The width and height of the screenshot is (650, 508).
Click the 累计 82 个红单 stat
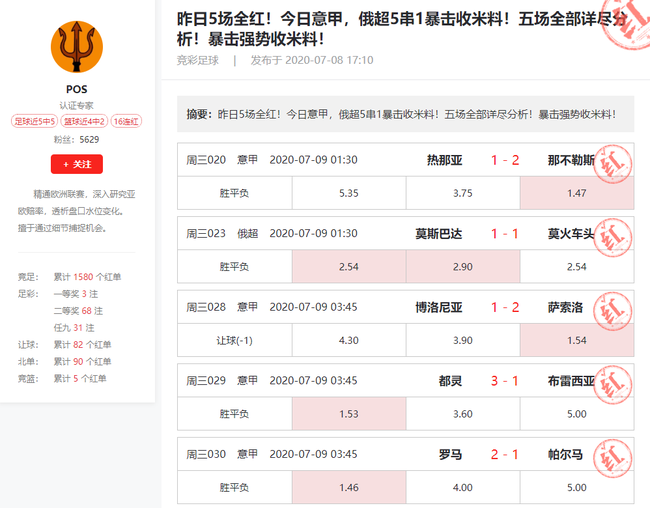pyautogui.click(x=82, y=345)
